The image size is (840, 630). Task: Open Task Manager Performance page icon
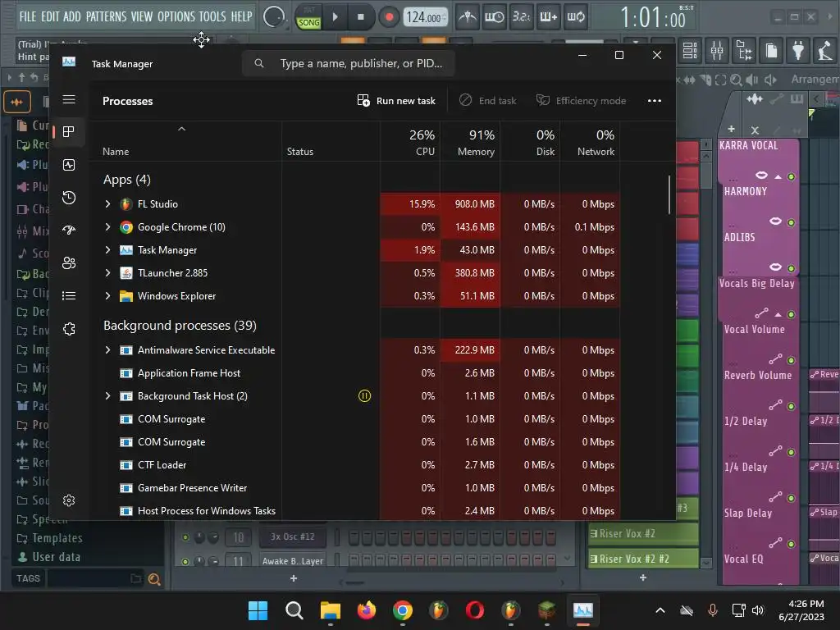point(69,165)
